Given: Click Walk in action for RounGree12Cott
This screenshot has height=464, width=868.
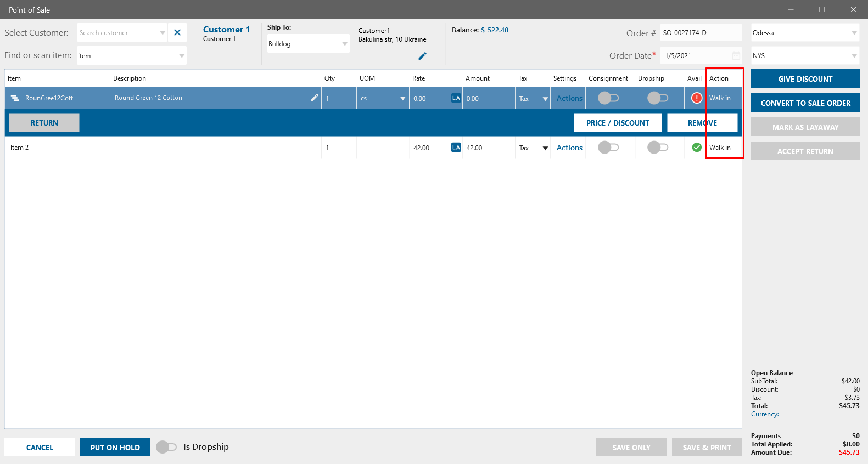Looking at the screenshot, I should (720, 98).
